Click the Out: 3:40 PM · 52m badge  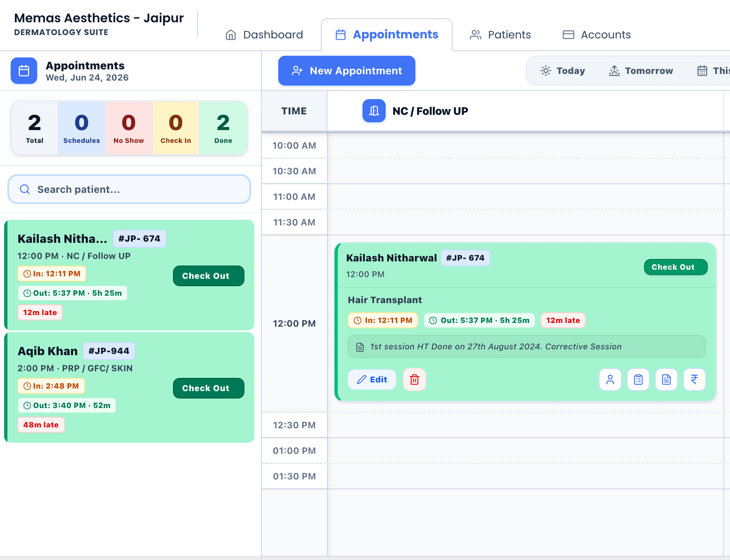click(67, 406)
